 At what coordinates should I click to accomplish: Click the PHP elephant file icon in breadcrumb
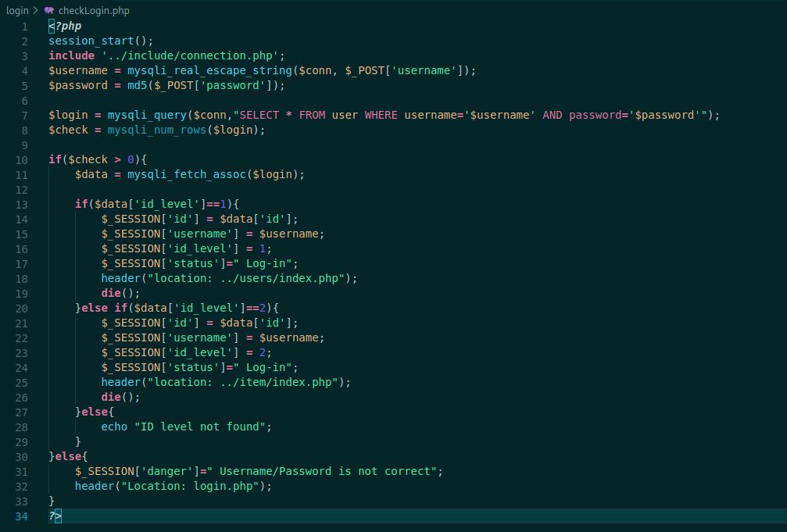point(48,10)
